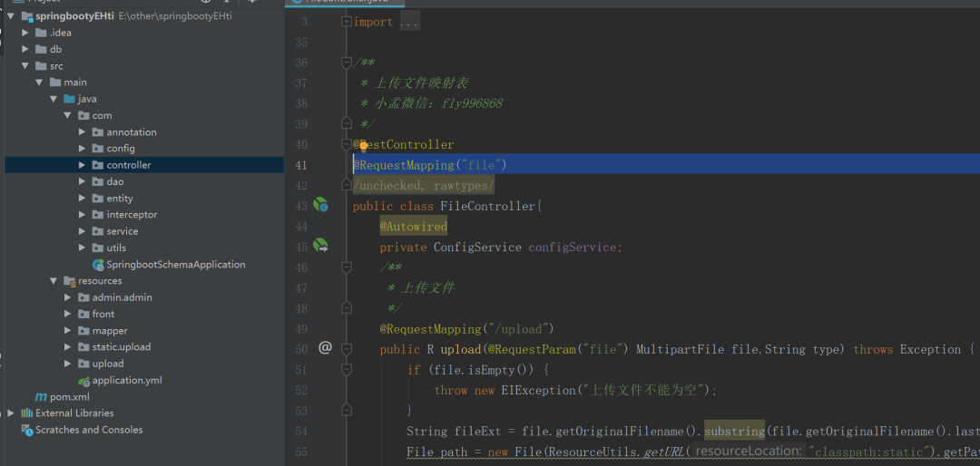Expand the controller package arrow
The width and height of the screenshot is (980, 466).
click(x=82, y=165)
